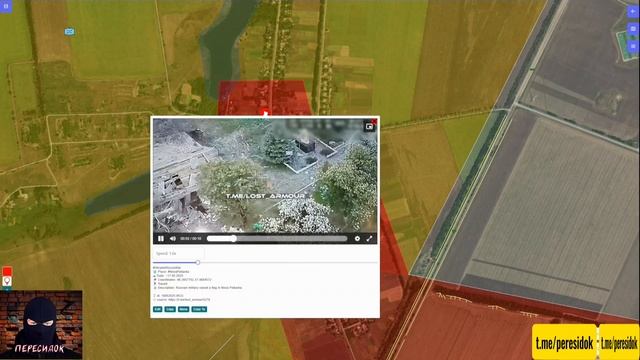Expand the video to fullscreen
640x360 pixels.
pyautogui.click(x=369, y=238)
